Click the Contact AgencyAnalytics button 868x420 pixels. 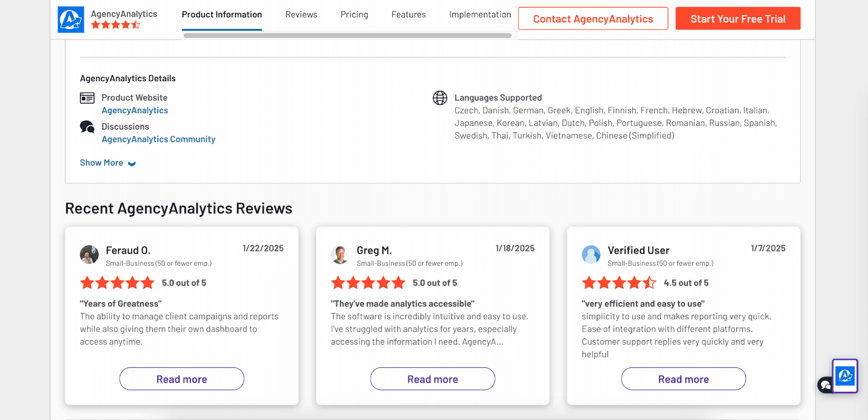click(593, 19)
